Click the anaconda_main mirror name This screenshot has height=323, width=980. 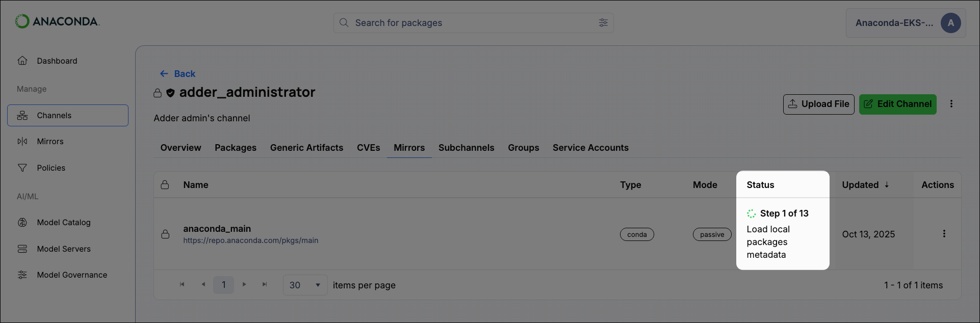pyautogui.click(x=217, y=229)
